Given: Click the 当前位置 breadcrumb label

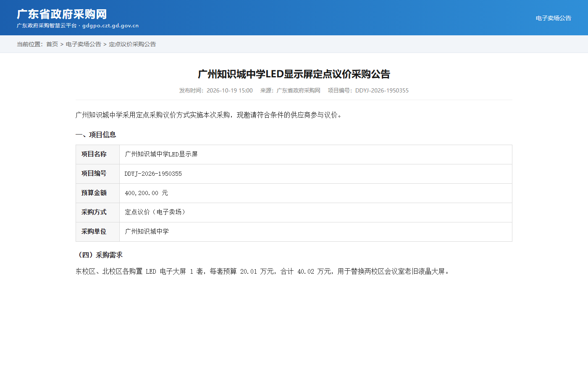Looking at the screenshot, I should tap(30, 44).
